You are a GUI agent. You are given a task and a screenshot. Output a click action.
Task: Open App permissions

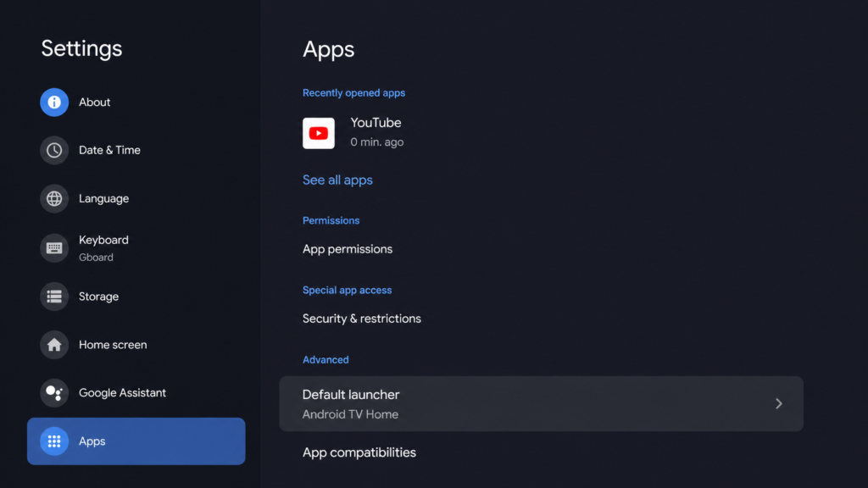click(348, 249)
